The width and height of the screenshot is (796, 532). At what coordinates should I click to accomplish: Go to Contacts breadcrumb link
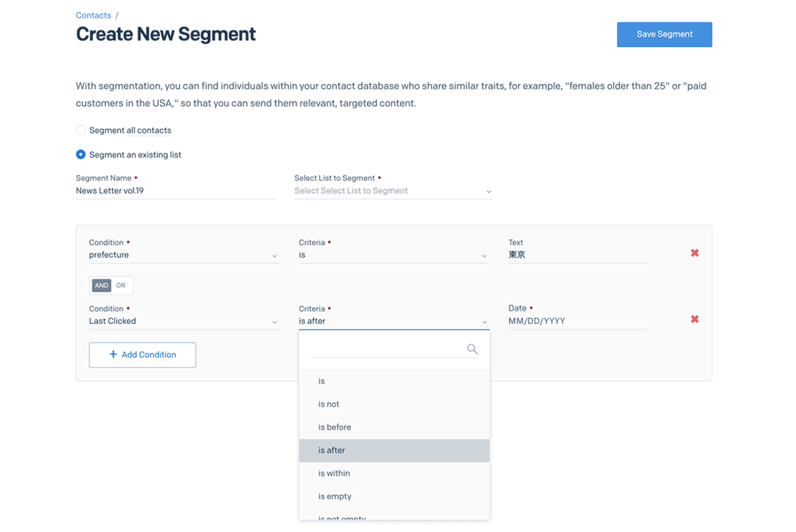(x=94, y=15)
